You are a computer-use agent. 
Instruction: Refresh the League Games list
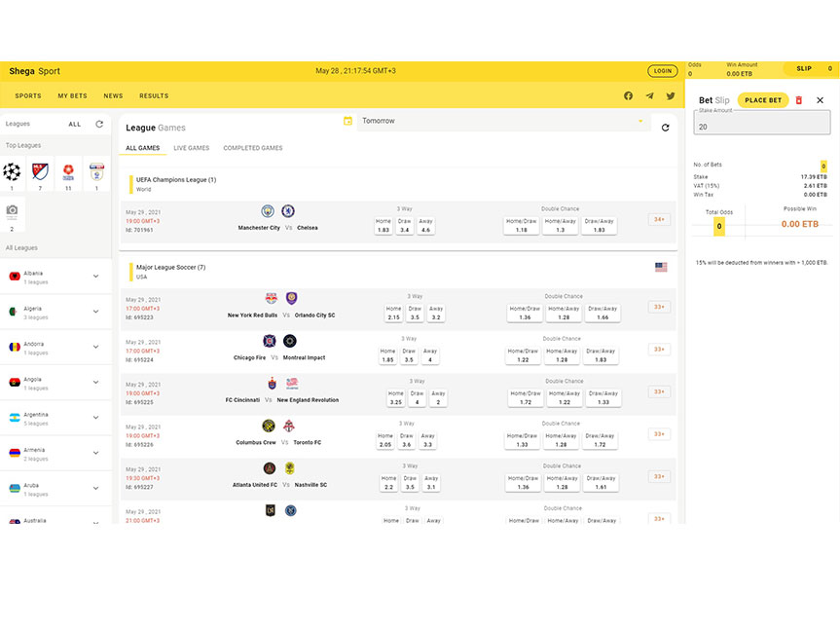(x=665, y=128)
